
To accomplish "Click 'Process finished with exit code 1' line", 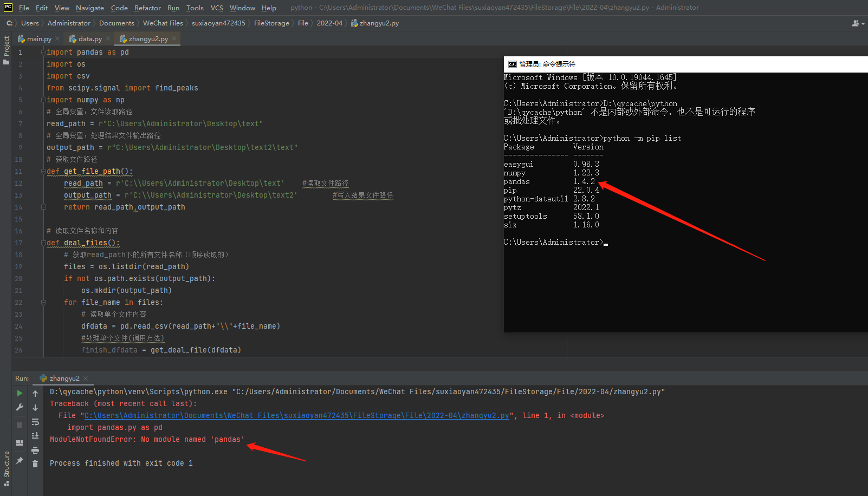I will click(x=121, y=463).
